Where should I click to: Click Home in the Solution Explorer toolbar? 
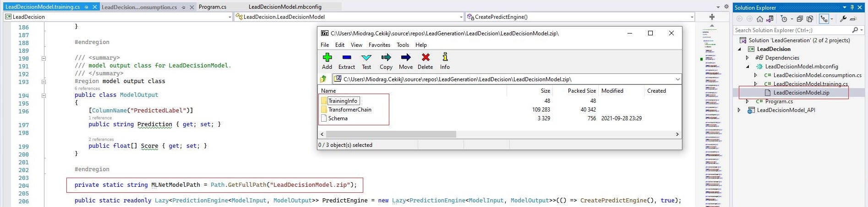click(760, 19)
